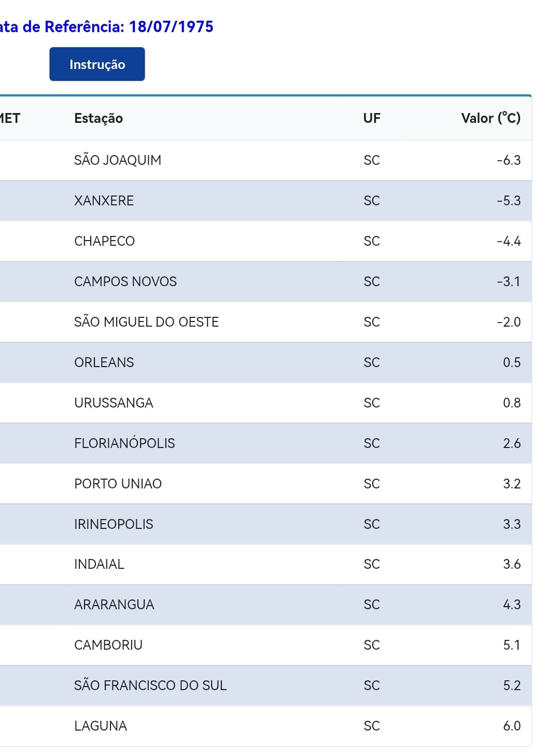Screen dimensions: 560x756
Task: Sort by the Valor (°C) column header
Action: (x=491, y=118)
